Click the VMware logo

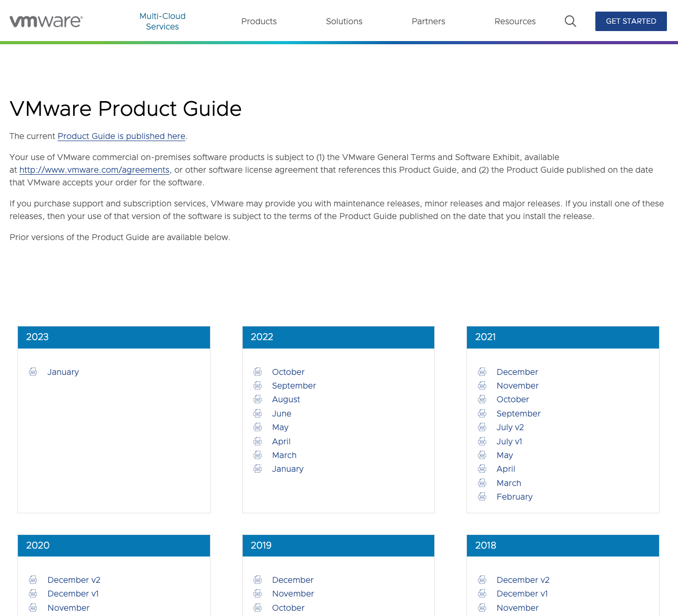coord(46,21)
